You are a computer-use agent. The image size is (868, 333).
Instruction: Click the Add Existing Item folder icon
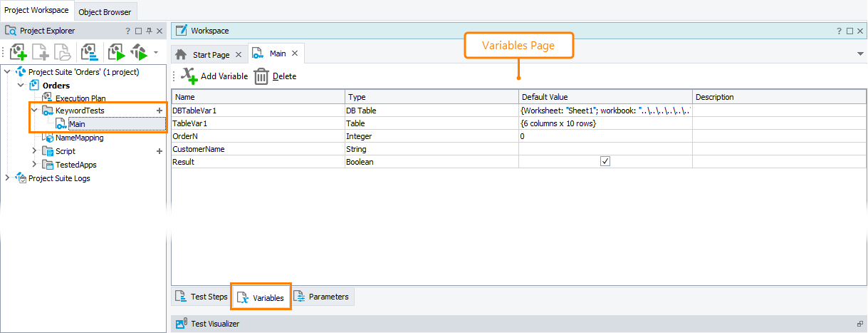62,53
